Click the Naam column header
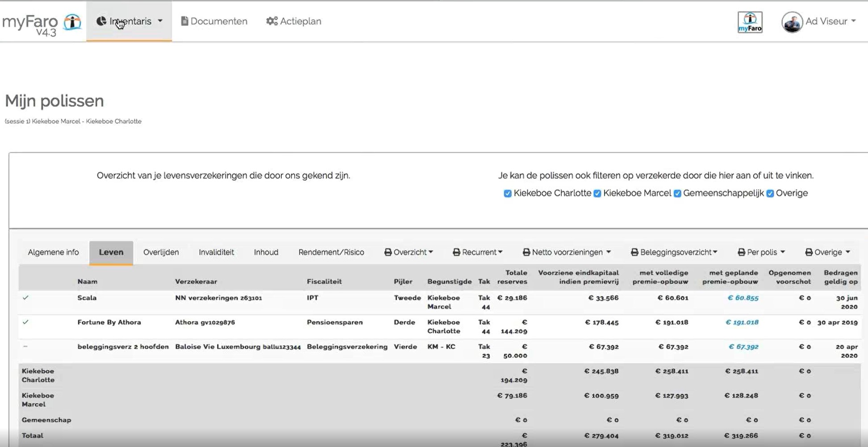Screen dimensions: 868x447 [x=87, y=281]
